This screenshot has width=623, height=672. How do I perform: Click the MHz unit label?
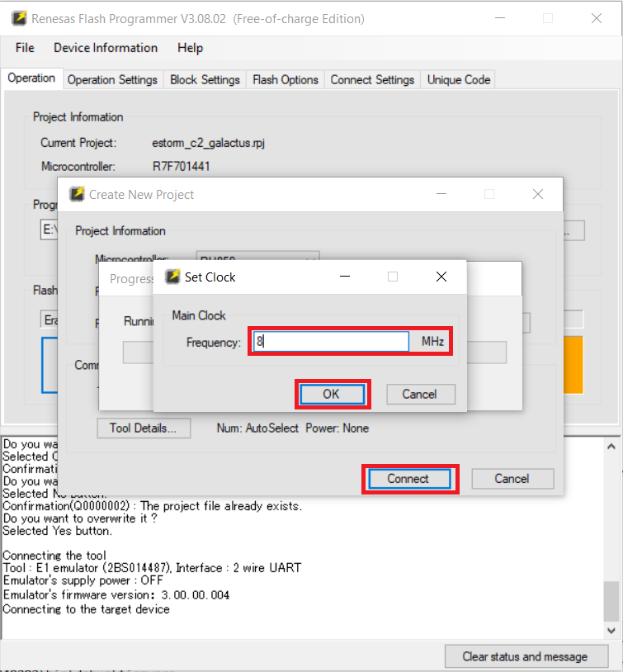pos(432,341)
